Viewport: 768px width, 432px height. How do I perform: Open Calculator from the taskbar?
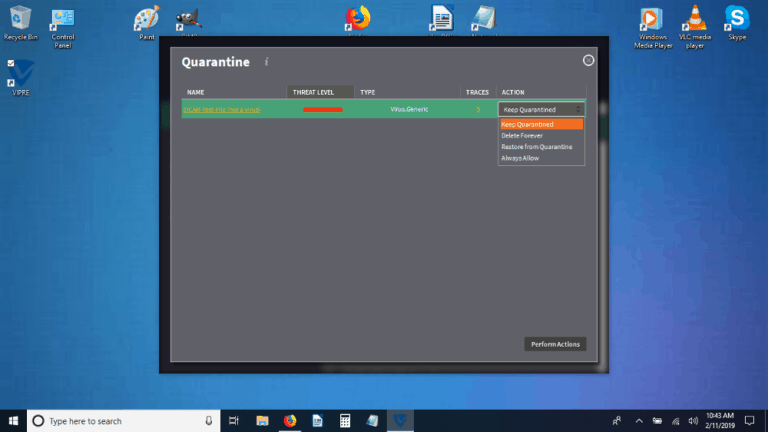pyautogui.click(x=345, y=421)
